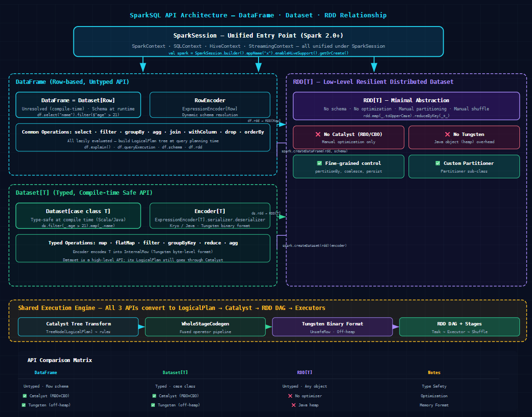This screenshot has height=417, width=532.
Task: Click the spark.createDataset(rdd)(encoder) label
Action: point(314,245)
